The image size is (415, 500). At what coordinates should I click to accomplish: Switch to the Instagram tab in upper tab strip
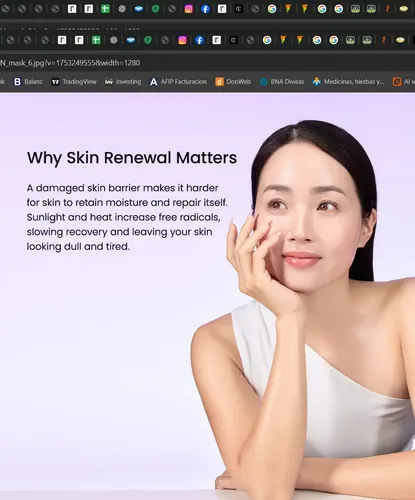189,9
